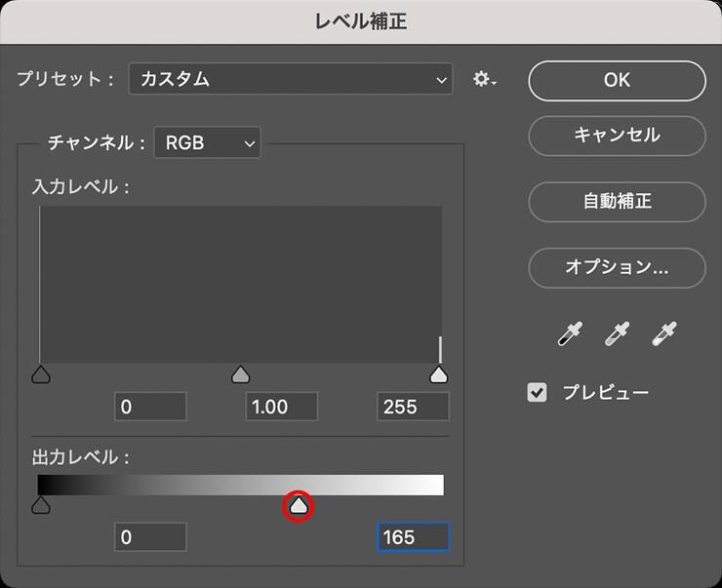
Task: Click the input highlight white slider handle
Action: pos(439,375)
